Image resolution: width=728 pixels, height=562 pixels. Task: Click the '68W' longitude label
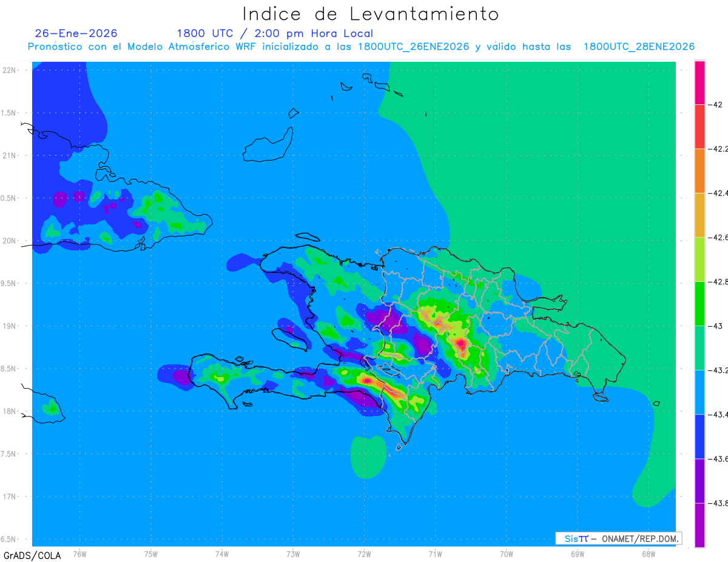[649, 554]
